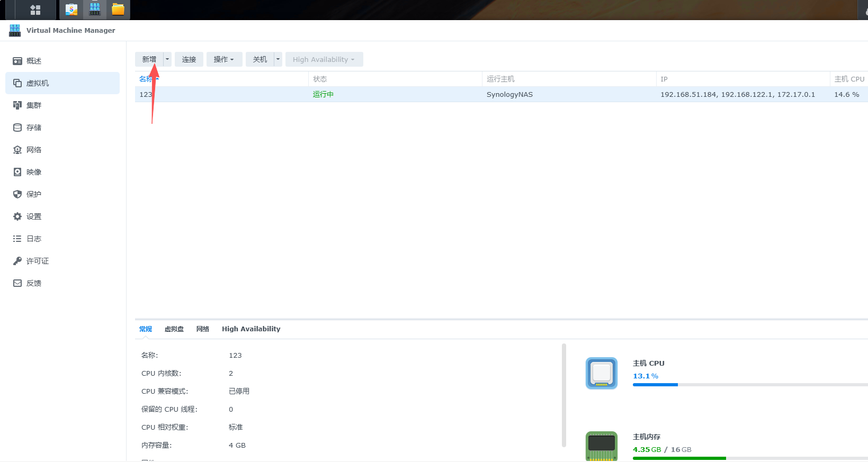Image resolution: width=868 pixels, height=462 pixels.
Task: Sort by the 名称 column header
Action: click(221, 79)
